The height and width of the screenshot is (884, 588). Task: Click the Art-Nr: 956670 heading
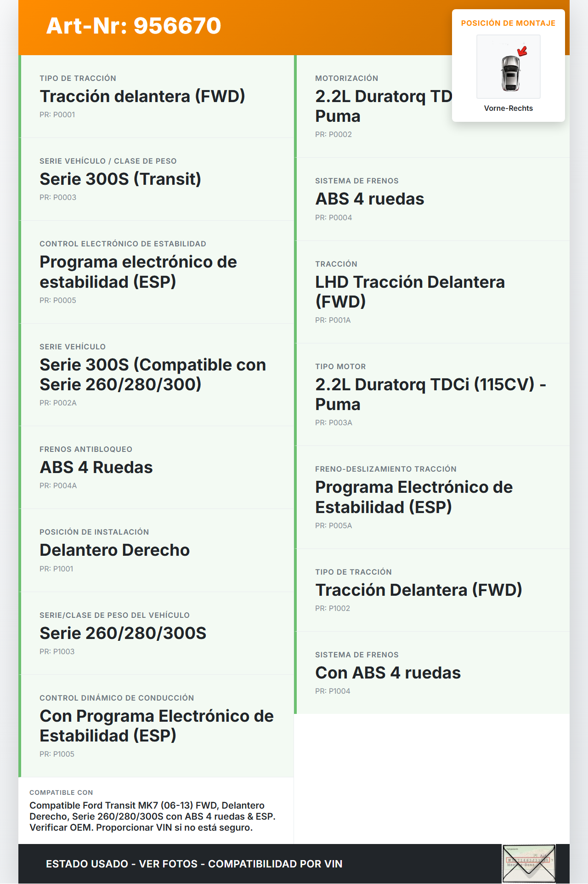pyautogui.click(x=134, y=26)
